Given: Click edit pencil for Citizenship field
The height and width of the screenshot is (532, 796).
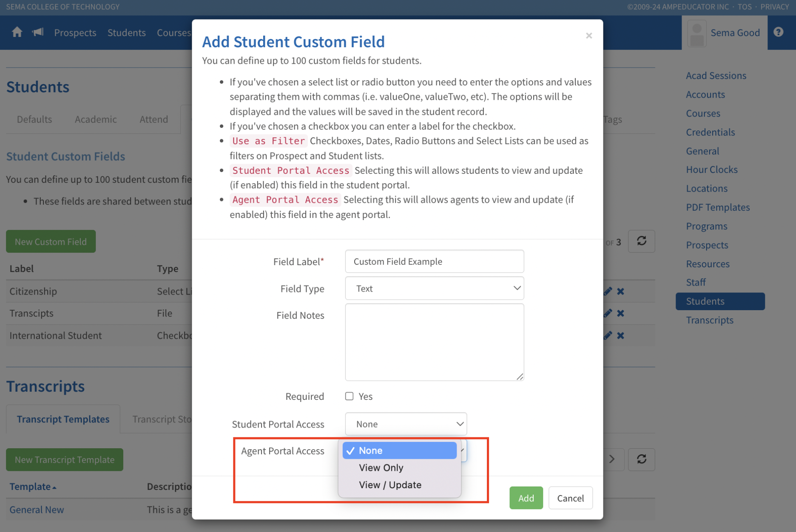Looking at the screenshot, I should (x=608, y=291).
